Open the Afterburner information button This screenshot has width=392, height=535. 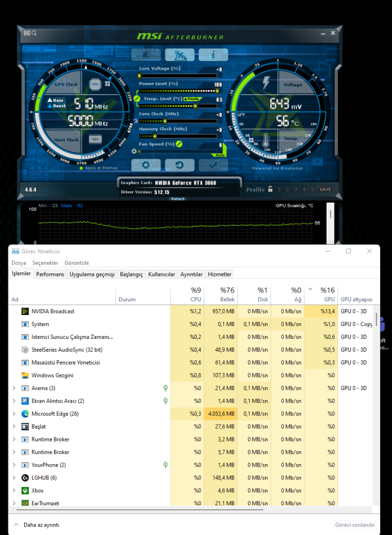pyautogui.click(x=213, y=54)
